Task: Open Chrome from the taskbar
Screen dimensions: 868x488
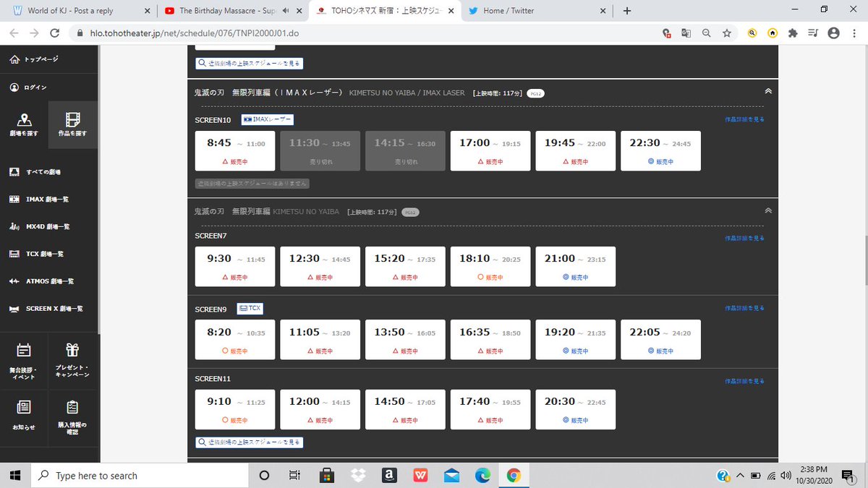Action: (514, 475)
